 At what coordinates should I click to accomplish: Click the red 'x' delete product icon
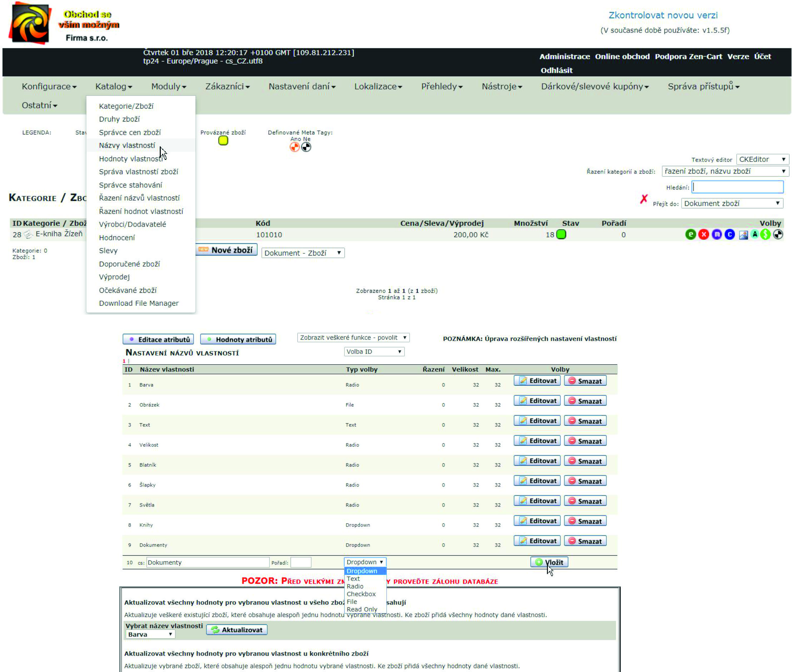703,235
